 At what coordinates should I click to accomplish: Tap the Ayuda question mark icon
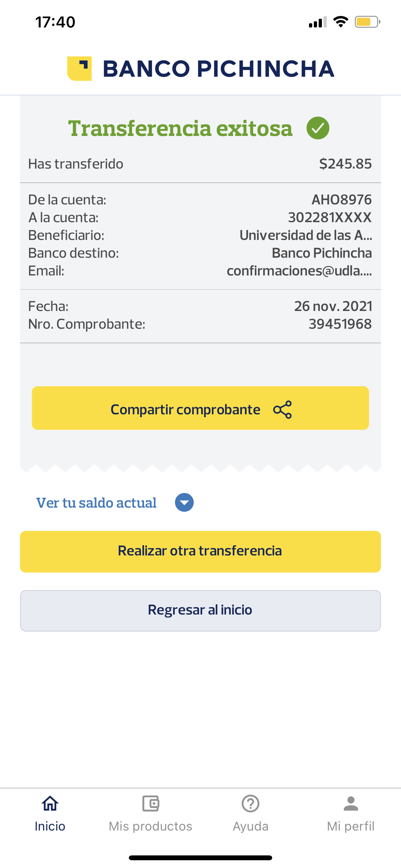click(250, 804)
